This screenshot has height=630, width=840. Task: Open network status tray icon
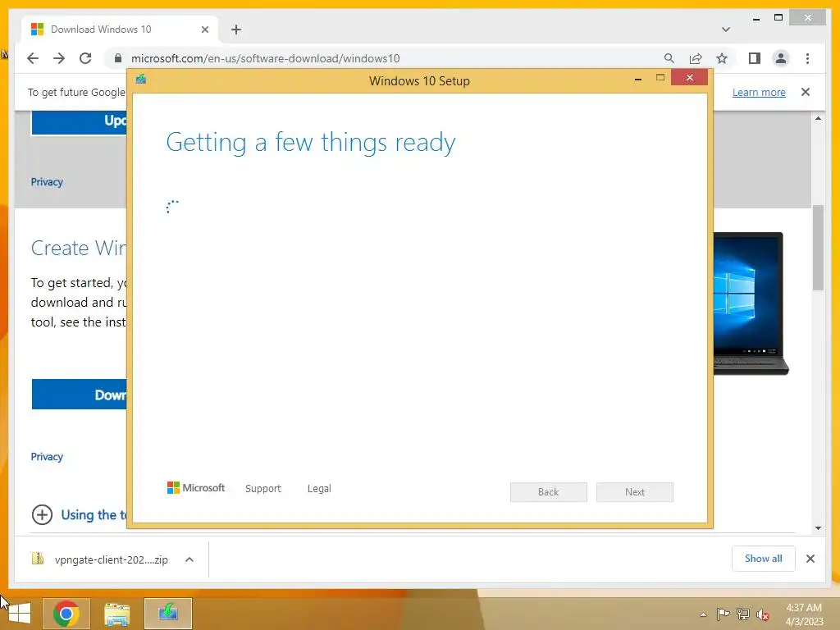(743, 614)
